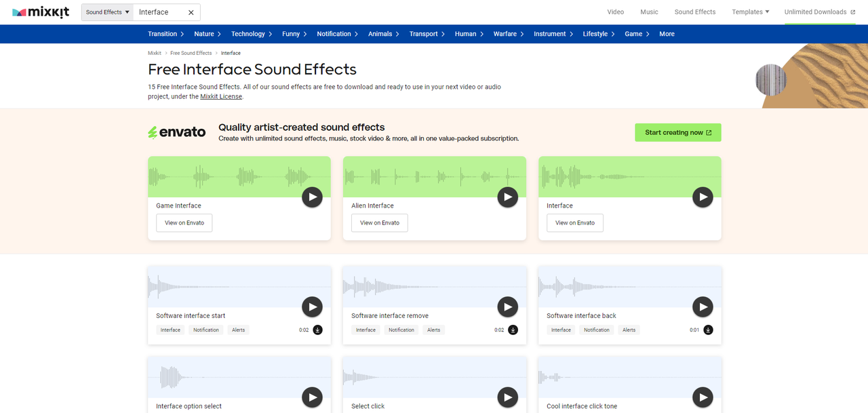Open the Human category menu

coord(469,34)
